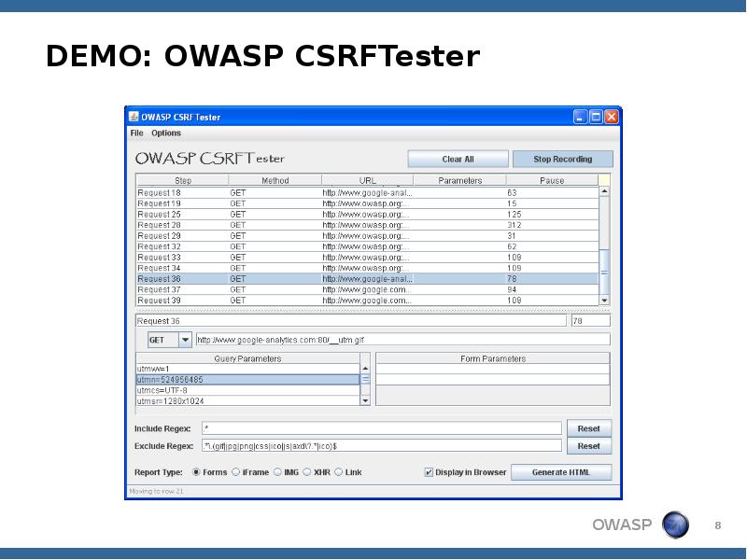Open the Options menu
The width and height of the screenshot is (747, 560).
(x=166, y=133)
